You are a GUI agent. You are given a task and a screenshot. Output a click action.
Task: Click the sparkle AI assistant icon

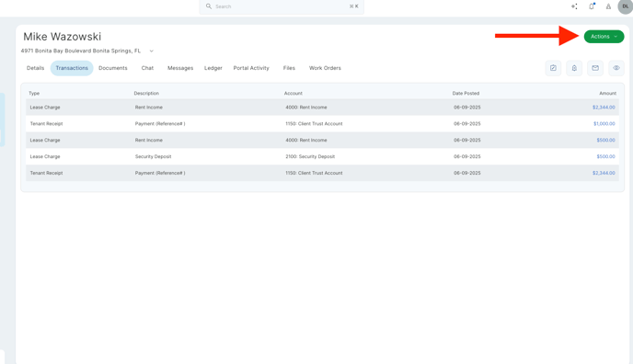574,6
